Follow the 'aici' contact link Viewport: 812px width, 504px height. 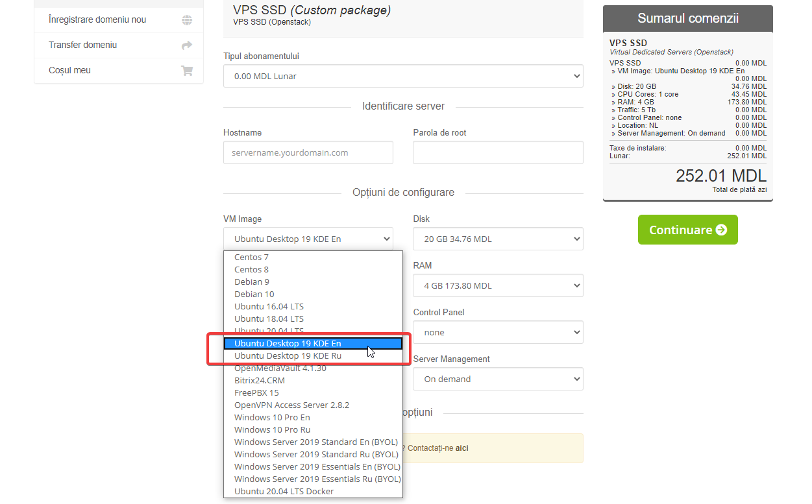click(461, 448)
